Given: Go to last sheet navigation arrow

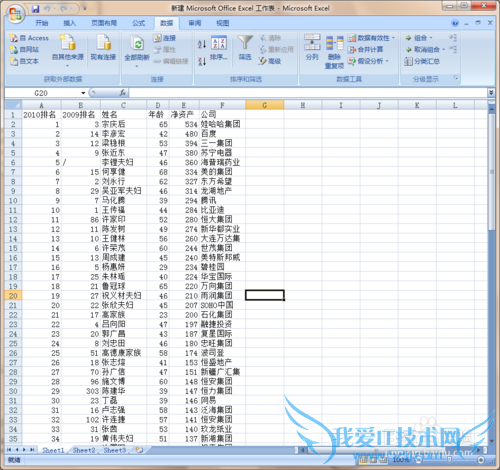Looking at the screenshot, I should pyautogui.click(x=32, y=450).
